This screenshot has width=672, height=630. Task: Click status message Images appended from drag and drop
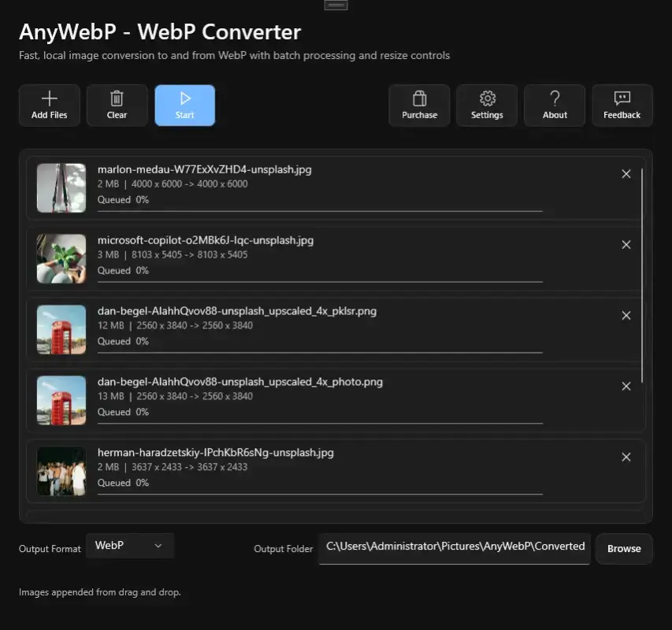[x=100, y=592]
